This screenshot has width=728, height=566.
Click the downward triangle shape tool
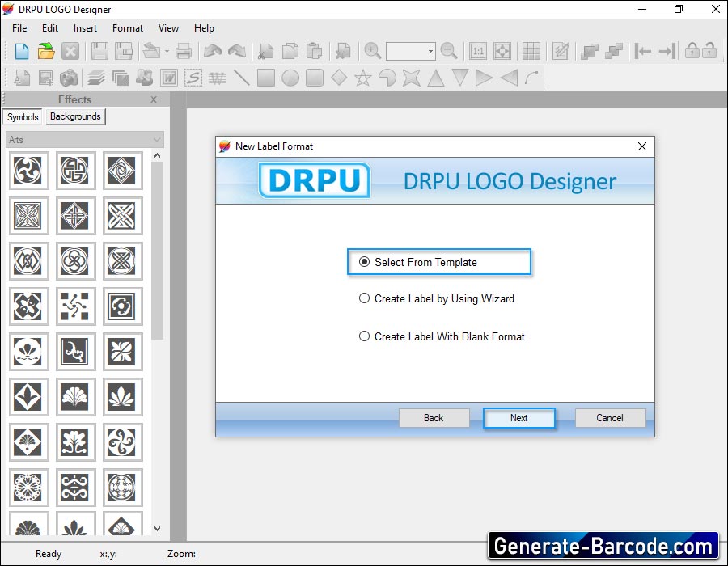(459, 78)
